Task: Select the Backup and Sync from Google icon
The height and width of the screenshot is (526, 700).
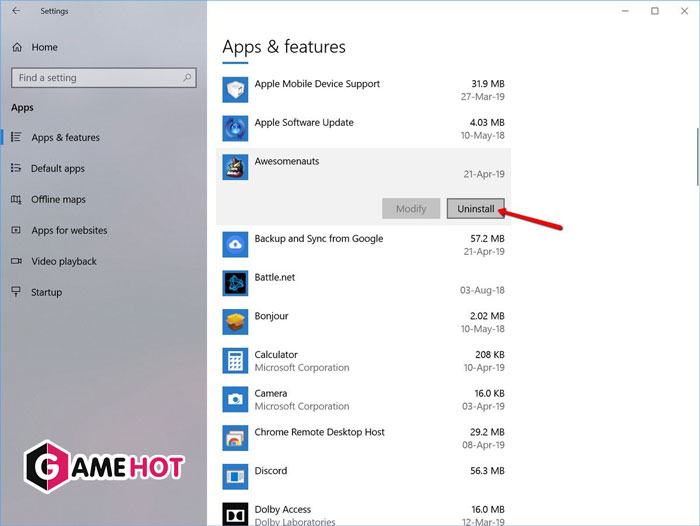Action: [x=235, y=245]
